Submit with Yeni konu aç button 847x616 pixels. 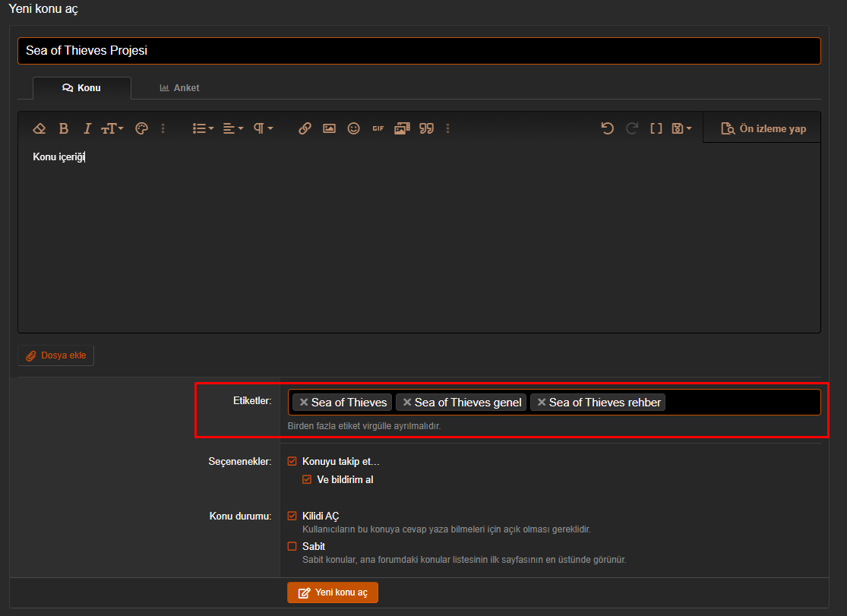[x=333, y=592]
